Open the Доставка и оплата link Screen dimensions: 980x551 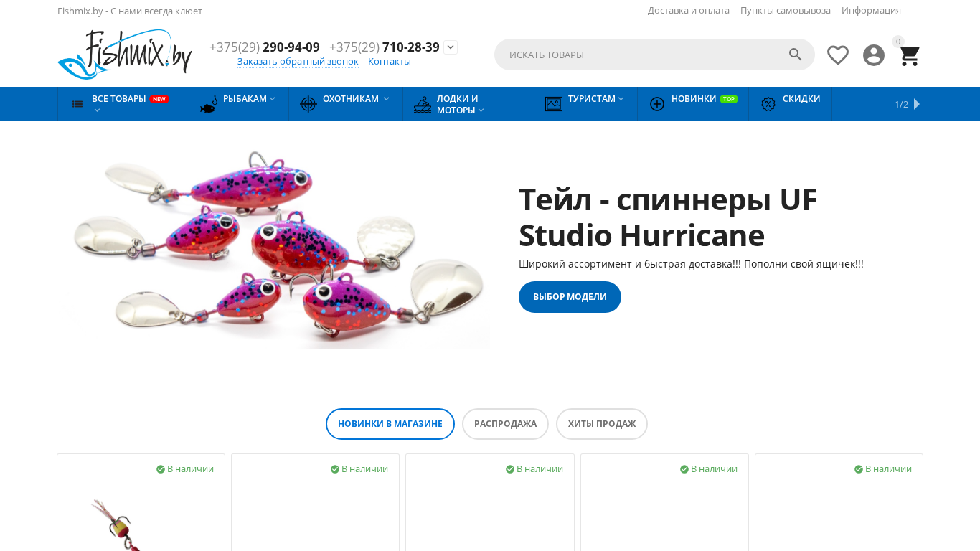pos(689,11)
